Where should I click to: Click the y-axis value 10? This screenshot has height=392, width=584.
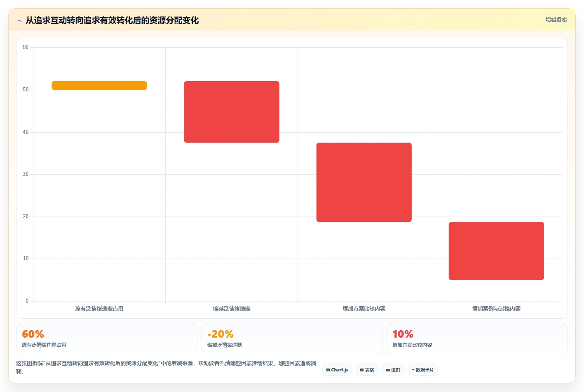pyautogui.click(x=26, y=259)
